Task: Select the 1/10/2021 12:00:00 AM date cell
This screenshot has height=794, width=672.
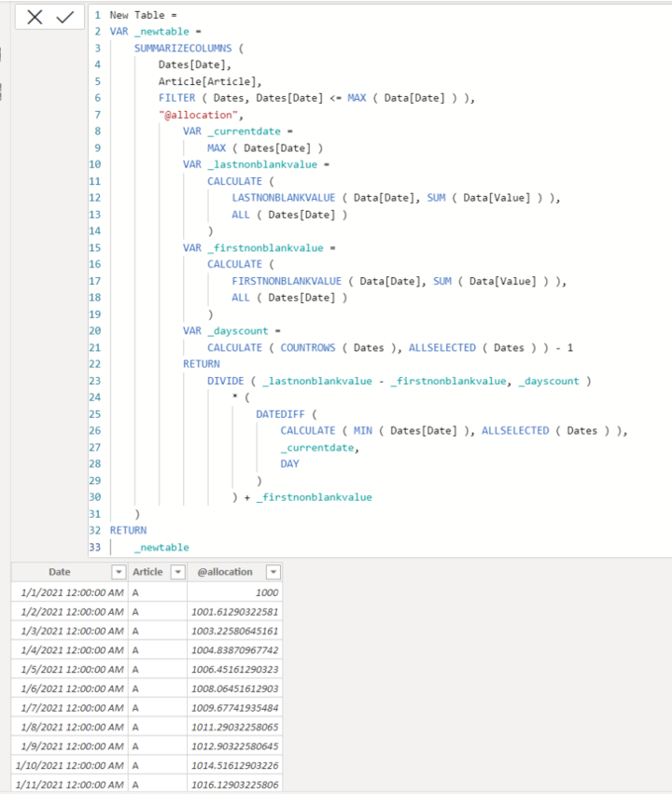Action: point(70,766)
